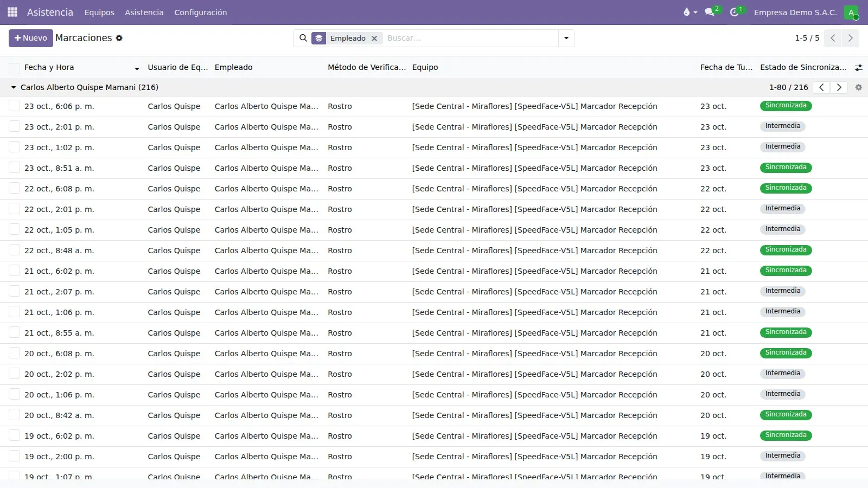Click the Empleado grouping layers icon
The height and width of the screenshot is (488, 868).
click(x=319, y=38)
